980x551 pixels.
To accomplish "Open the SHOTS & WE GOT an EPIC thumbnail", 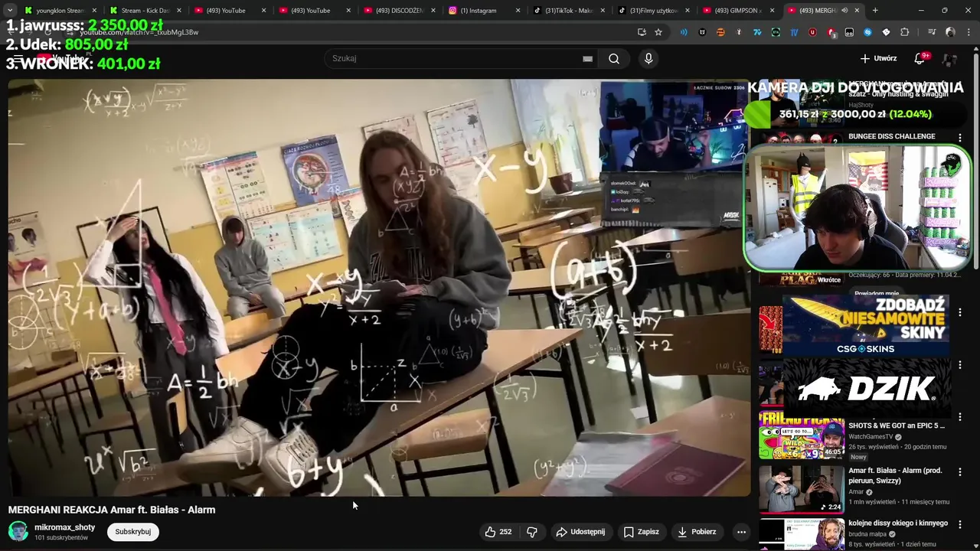I will click(801, 435).
